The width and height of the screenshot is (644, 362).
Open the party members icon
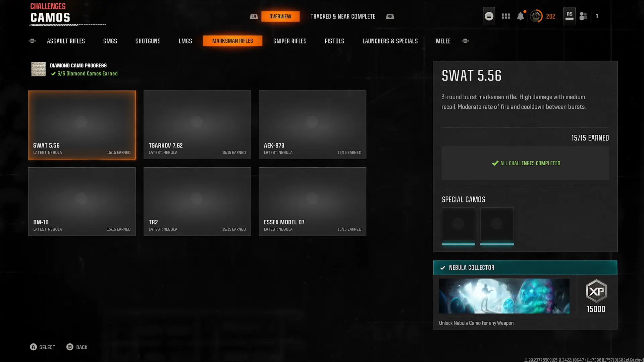tap(583, 16)
